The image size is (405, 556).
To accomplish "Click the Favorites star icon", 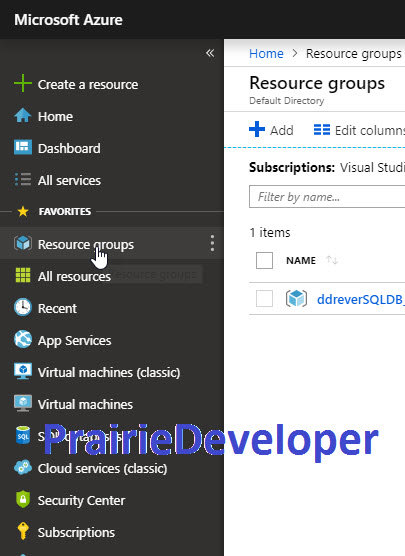I will (x=23, y=211).
